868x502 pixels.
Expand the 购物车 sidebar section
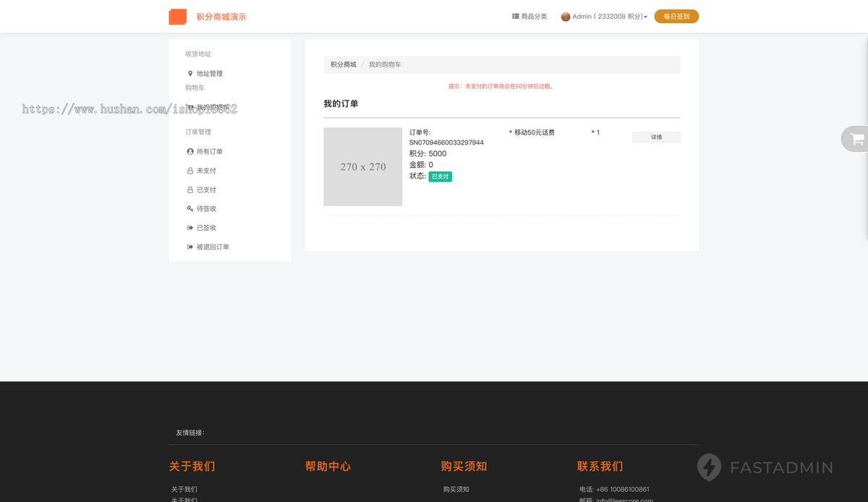pos(195,88)
